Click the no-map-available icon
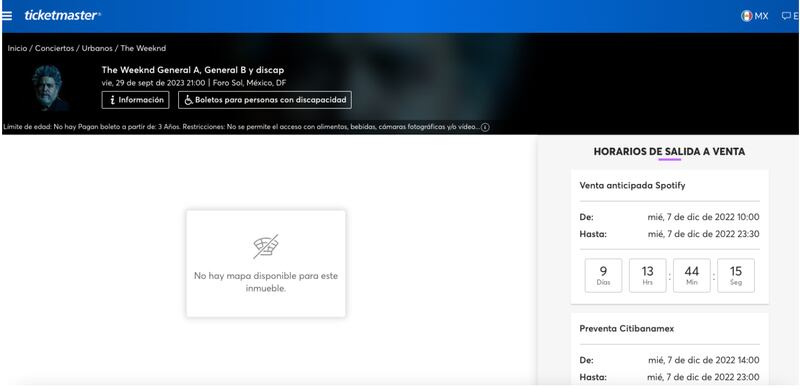 point(266,247)
